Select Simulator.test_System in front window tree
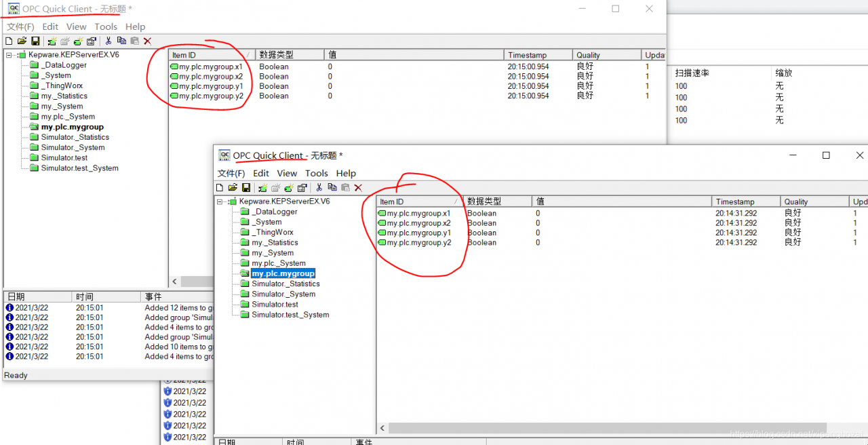Image resolution: width=868 pixels, height=445 pixels. (x=290, y=315)
